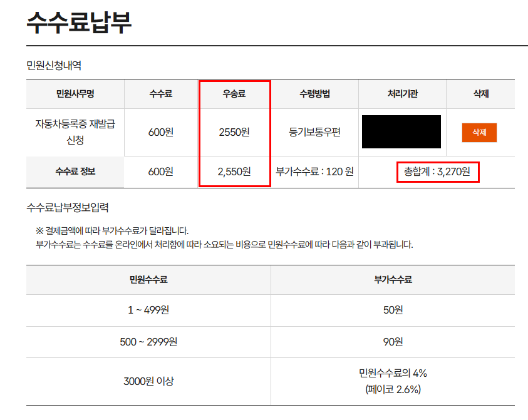Select the 등기보통우편 delivery method cell

314,132
